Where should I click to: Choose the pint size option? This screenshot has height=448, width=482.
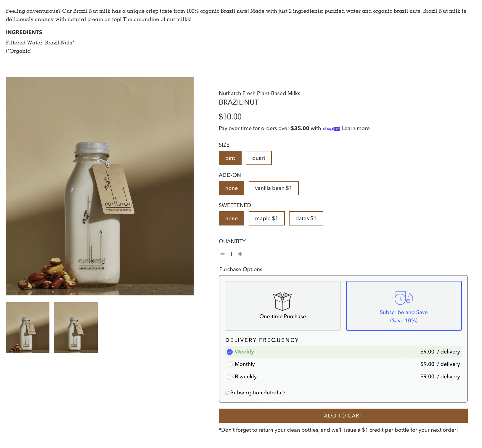pos(230,158)
